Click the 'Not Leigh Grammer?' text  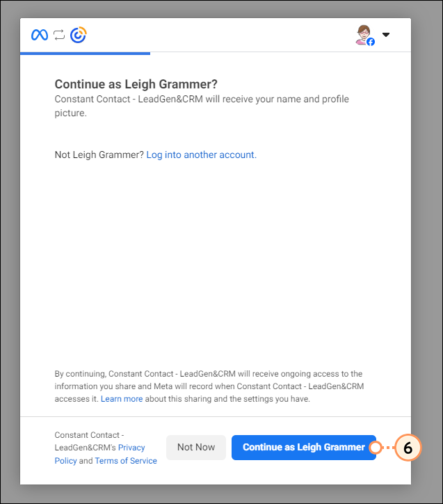(99, 155)
